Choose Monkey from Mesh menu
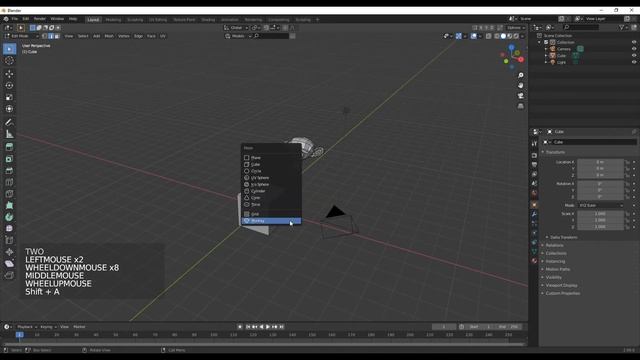The image size is (640, 360). click(x=271, y=221)
